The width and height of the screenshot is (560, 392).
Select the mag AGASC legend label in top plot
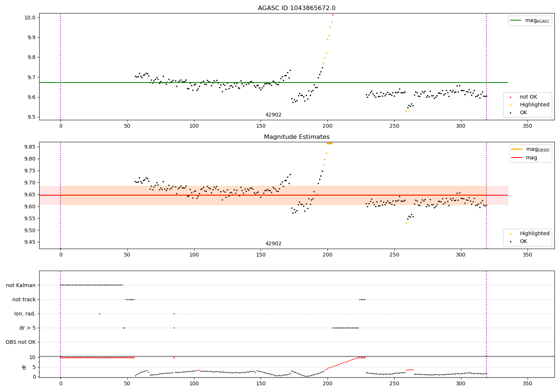(x=537, y=21)
